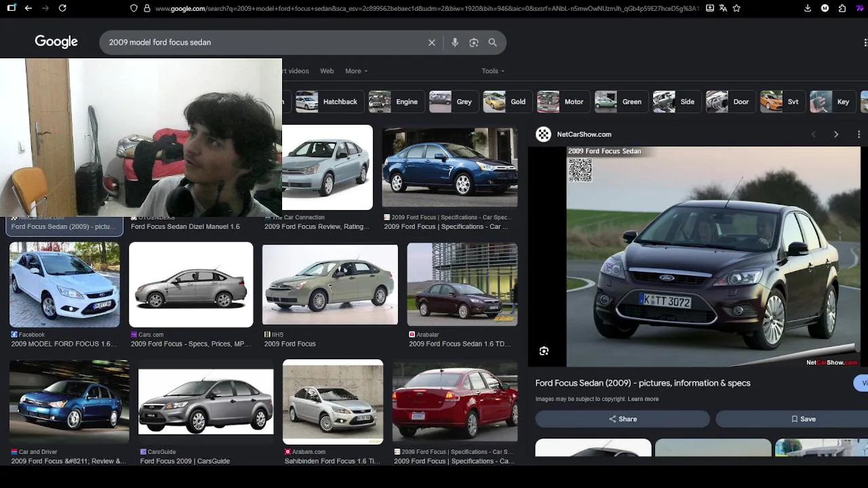Open preview panel three-dot options
Screen dimensions: 868x488
click(x=859, y=134)
